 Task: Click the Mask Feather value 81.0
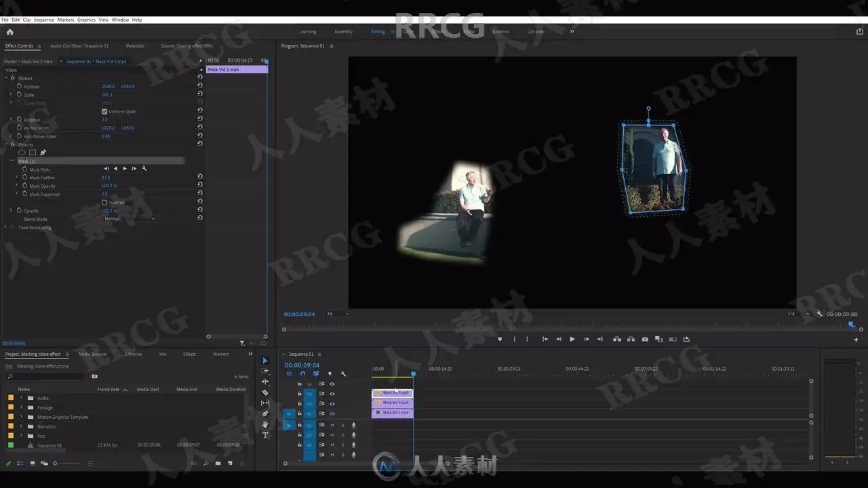(106, 178)
